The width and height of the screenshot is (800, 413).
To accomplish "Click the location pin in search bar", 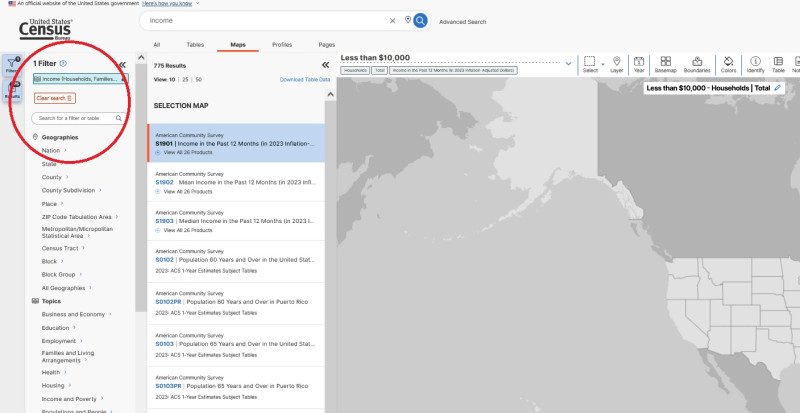I will tap(408, 20).
